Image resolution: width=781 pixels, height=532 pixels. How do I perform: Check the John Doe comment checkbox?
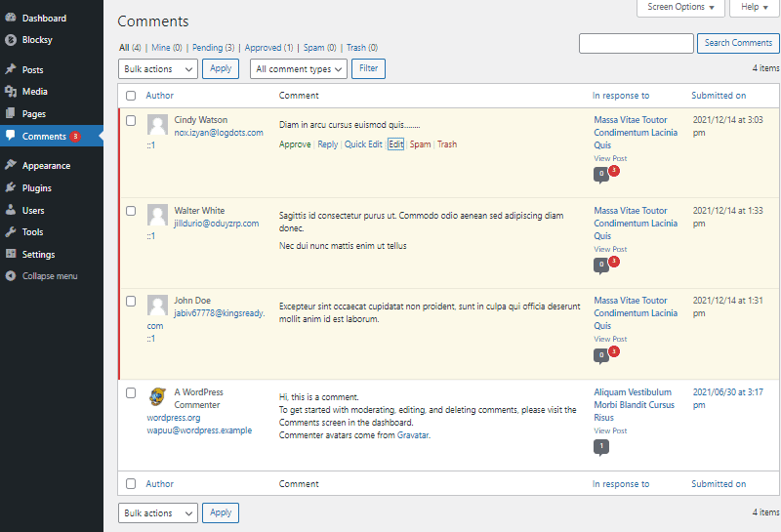pyautogui.click(x=131, y=301)
